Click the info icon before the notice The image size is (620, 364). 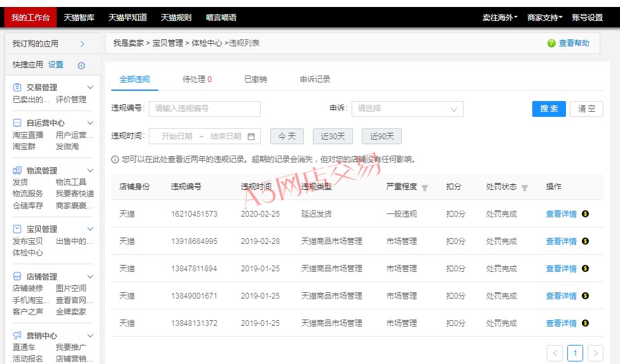(115, 159)
